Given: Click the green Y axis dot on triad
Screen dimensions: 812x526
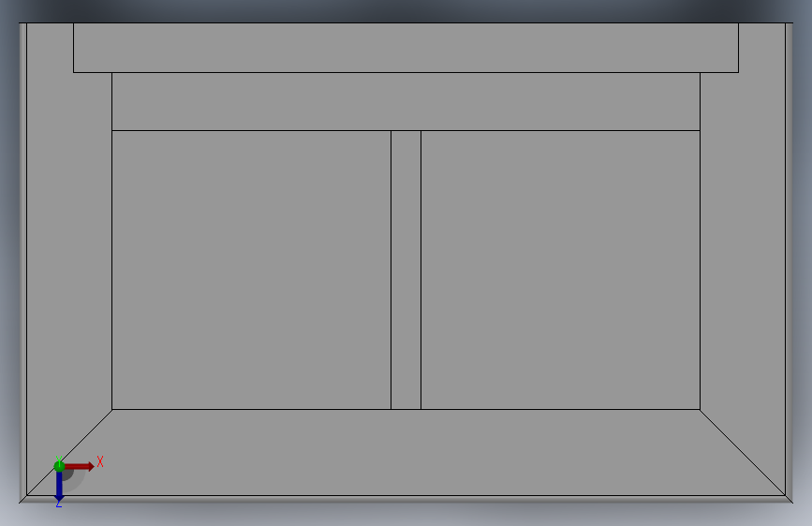Looking at the screenshot, I should 59,466.
